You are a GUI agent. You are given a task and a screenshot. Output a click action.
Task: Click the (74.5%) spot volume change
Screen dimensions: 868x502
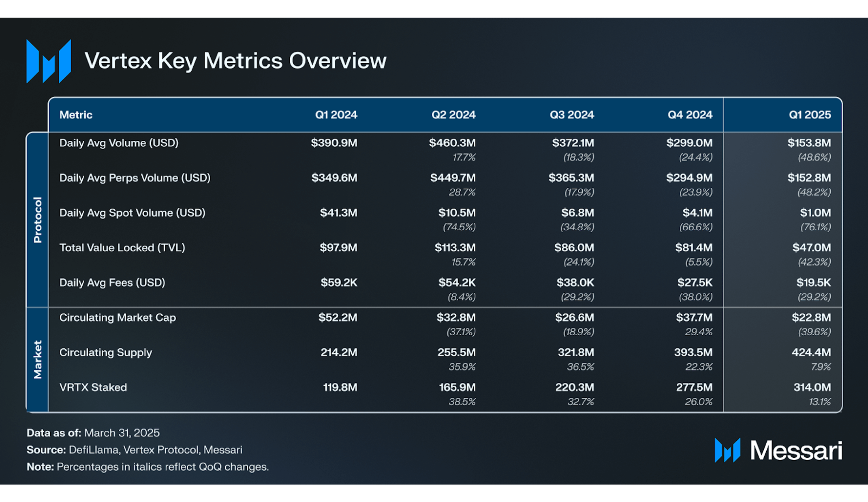459,227
